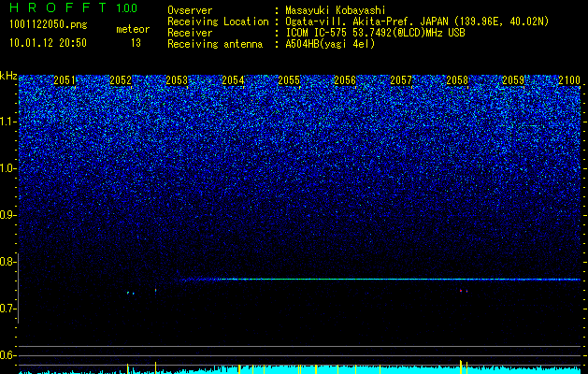The width and height of the screenshot is (588, 374).
Task: Click the 2056 time axis label
Action: click(x=345, y=80)
